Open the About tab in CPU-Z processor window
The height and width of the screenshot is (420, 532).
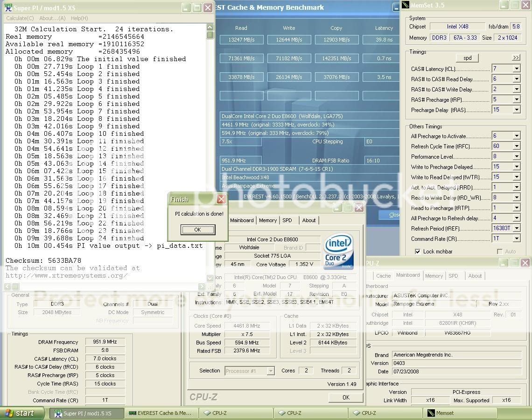[309, 220]
